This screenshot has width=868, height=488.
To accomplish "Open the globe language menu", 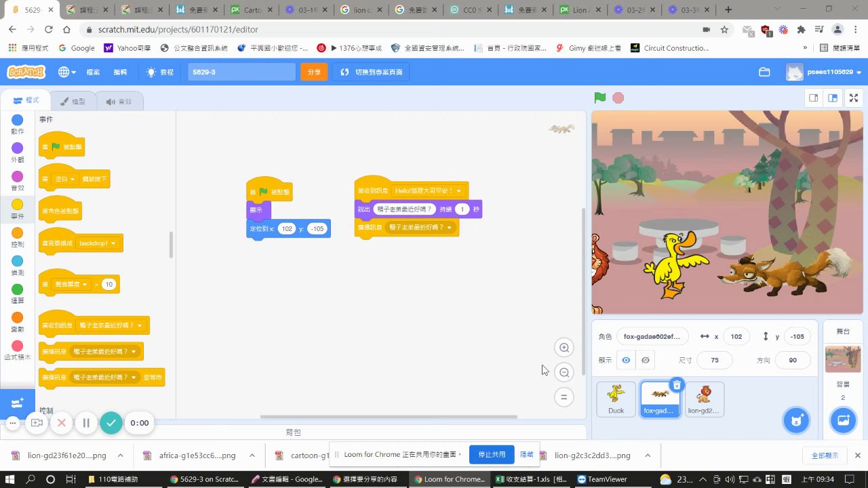I will 66,72.
